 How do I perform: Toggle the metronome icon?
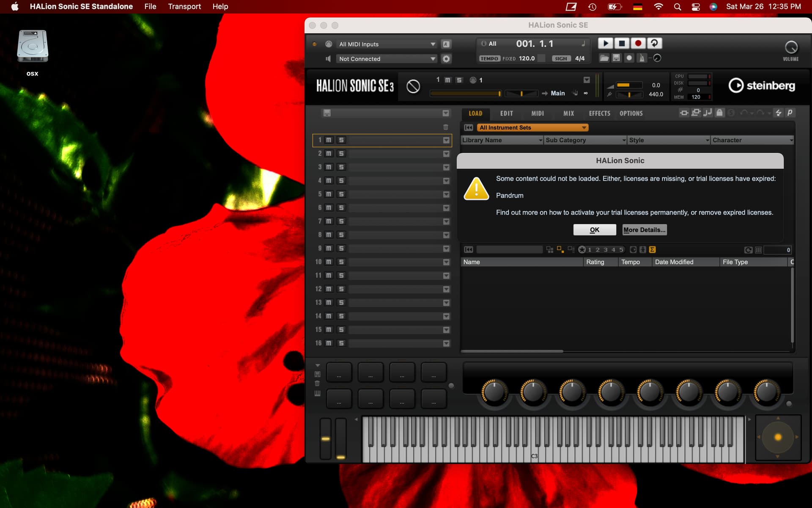coord(642,58)
